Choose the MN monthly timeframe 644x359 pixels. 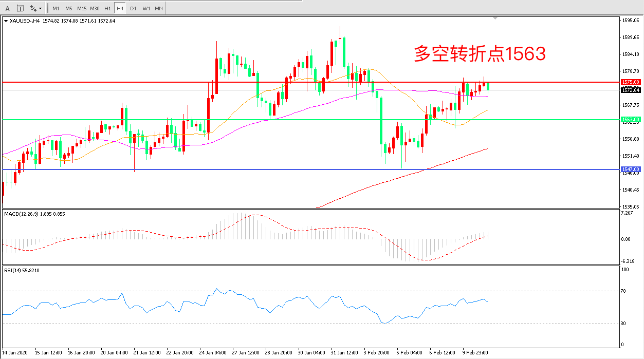159,8
